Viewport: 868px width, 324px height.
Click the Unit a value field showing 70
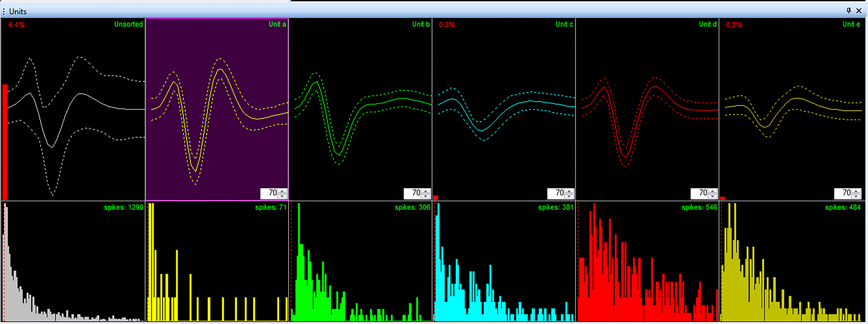269,194
